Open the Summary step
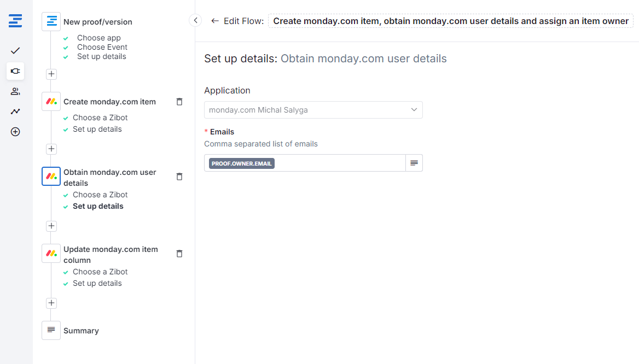This screenshot has width=639, height=364. 81,331
